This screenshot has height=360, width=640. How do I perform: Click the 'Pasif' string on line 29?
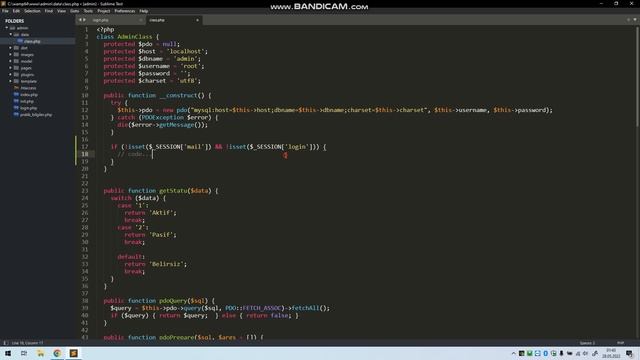pos(161,235)
